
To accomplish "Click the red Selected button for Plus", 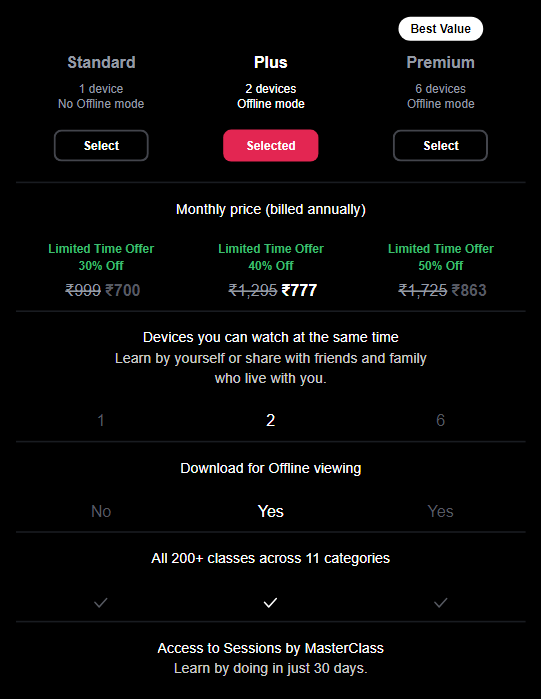I will 270,145.
